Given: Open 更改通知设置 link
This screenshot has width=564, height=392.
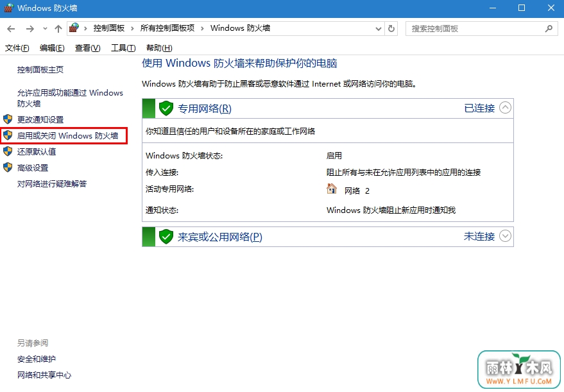Looking at the screenshot, I should click(x=40, y=119).
